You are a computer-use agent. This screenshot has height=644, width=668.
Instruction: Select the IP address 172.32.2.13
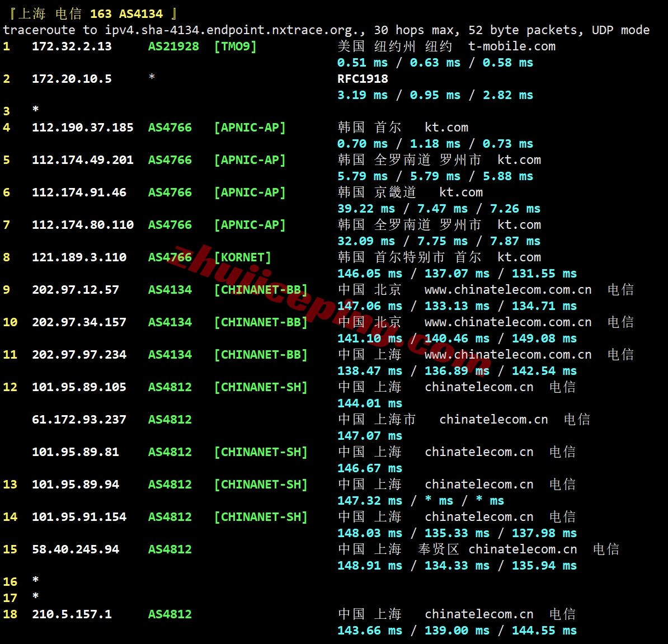72,46
